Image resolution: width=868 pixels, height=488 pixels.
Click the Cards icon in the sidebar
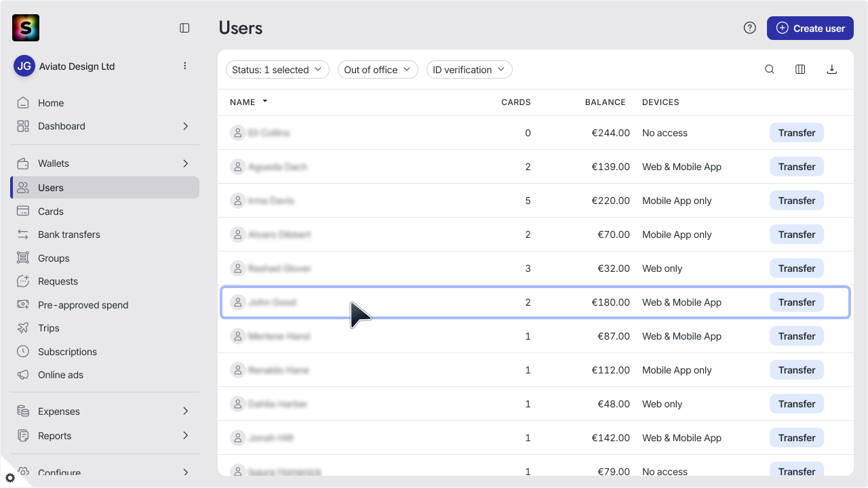23,211
